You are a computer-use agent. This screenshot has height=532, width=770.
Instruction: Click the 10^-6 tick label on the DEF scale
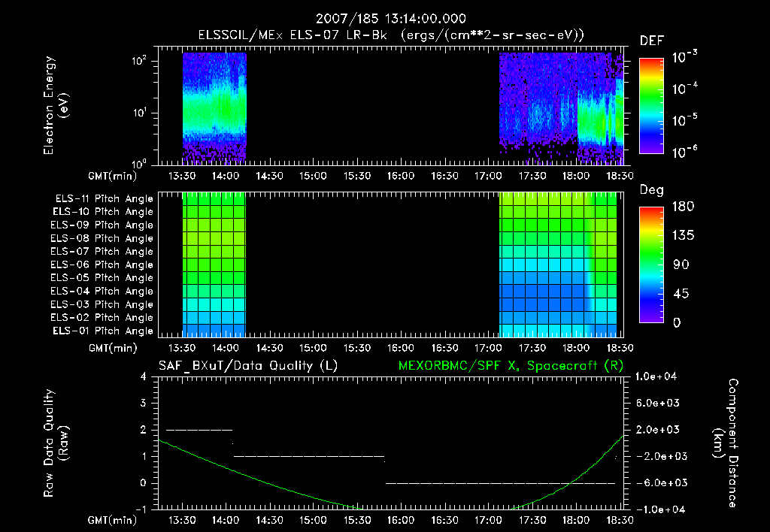click(x=684, y=152)
